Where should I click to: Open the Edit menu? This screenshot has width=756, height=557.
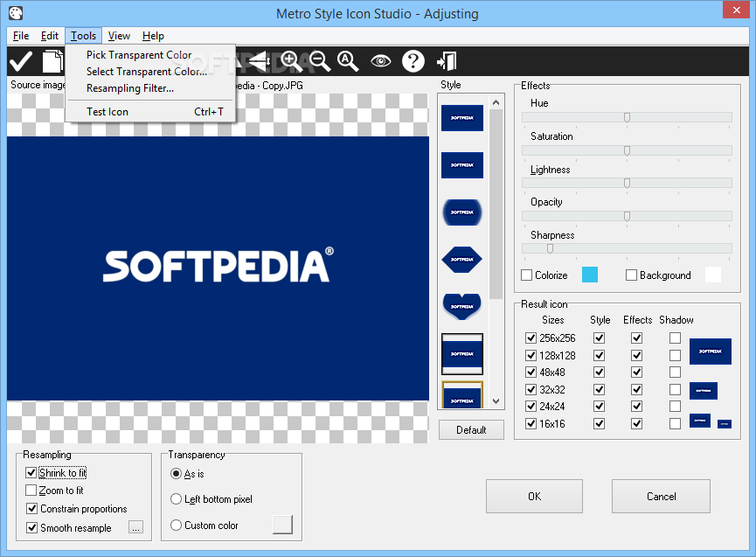click(x=49, y=36)
